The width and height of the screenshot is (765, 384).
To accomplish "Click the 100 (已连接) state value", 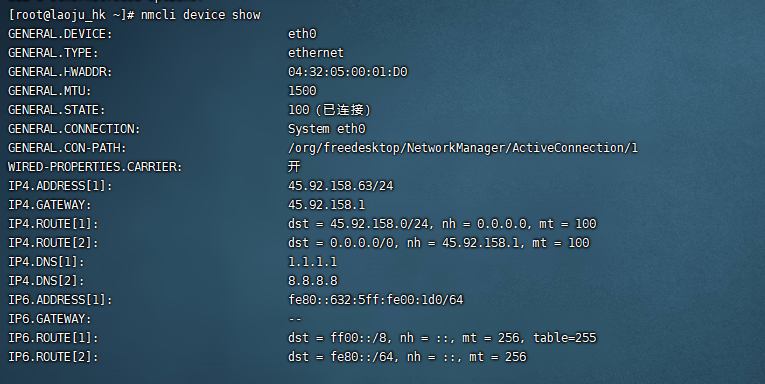I will [x=330, y=110].
